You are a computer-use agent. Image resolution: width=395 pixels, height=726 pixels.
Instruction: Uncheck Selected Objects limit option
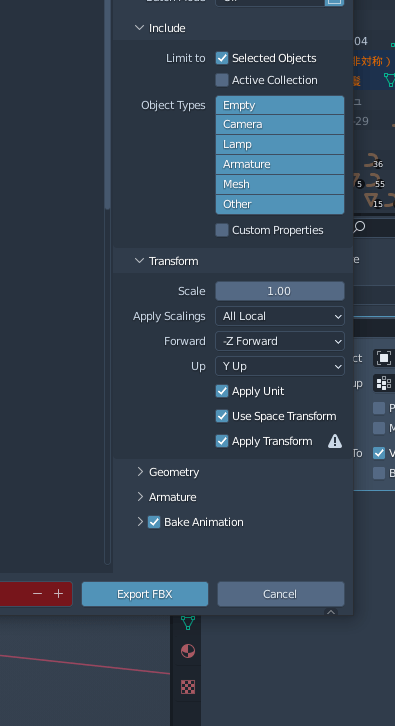click(222, 58)
